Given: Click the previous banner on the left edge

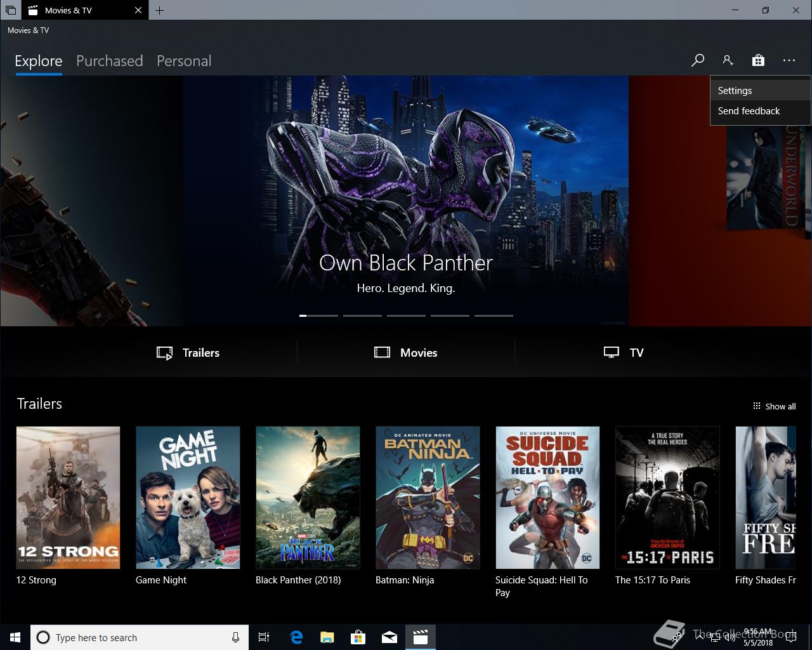Looking at the screenshot, I should point(91,201).
